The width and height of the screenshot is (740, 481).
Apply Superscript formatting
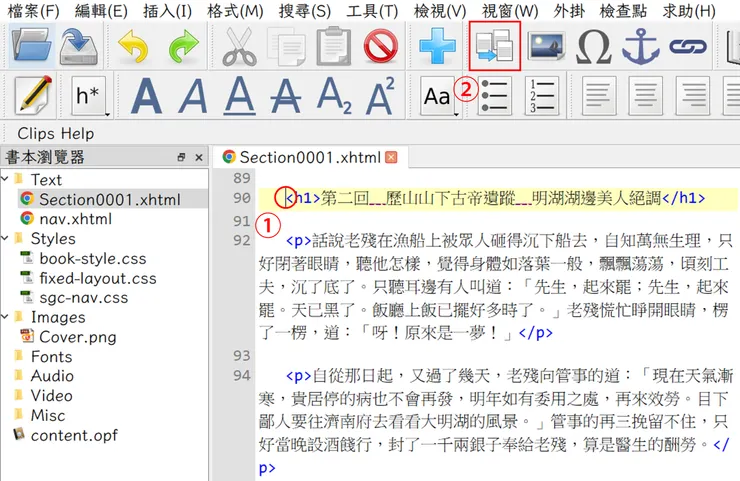click(x=380, y=96)
